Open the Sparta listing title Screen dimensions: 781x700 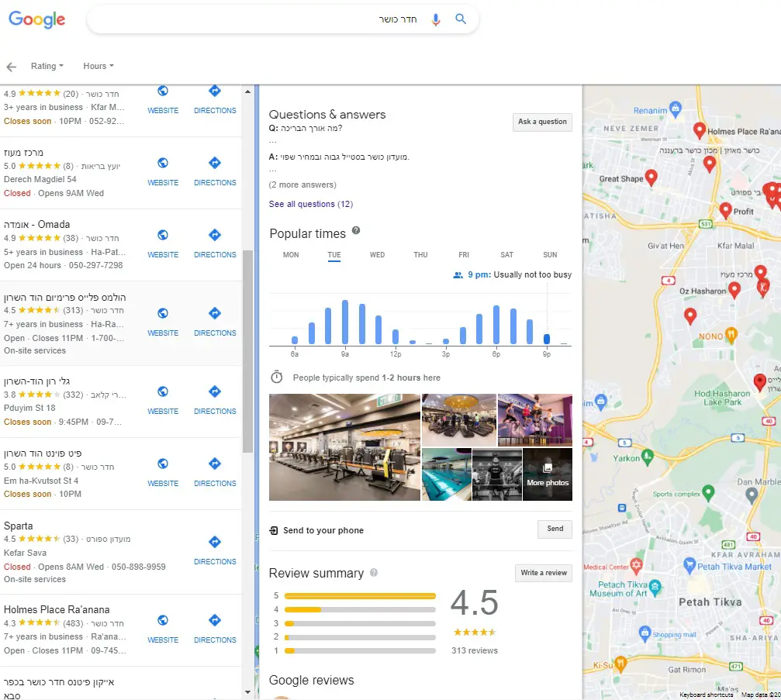[x=19, y=526]
